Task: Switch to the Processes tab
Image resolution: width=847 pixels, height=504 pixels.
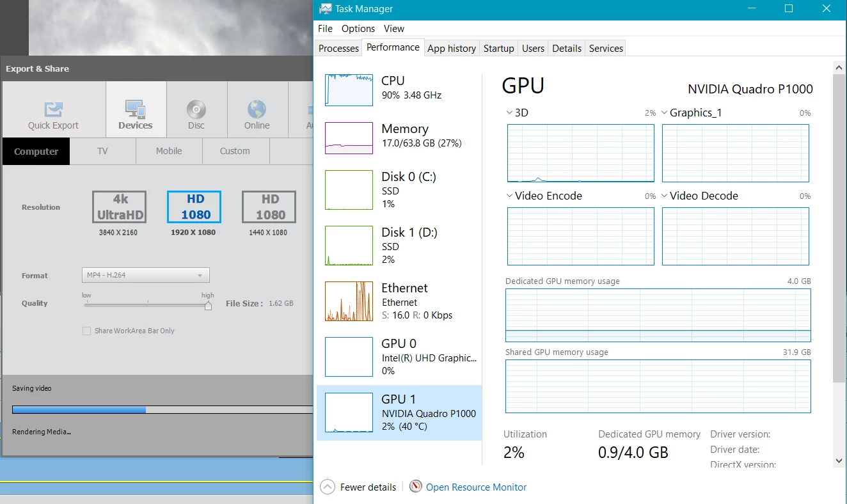Action: tap(338, 48)
